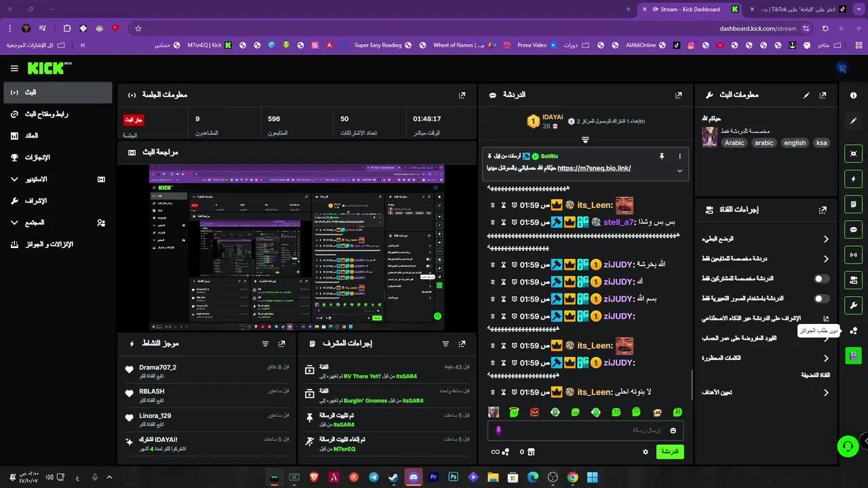Unpin the BotRix pinned message
868x488 pixels.
click(662, 157)
